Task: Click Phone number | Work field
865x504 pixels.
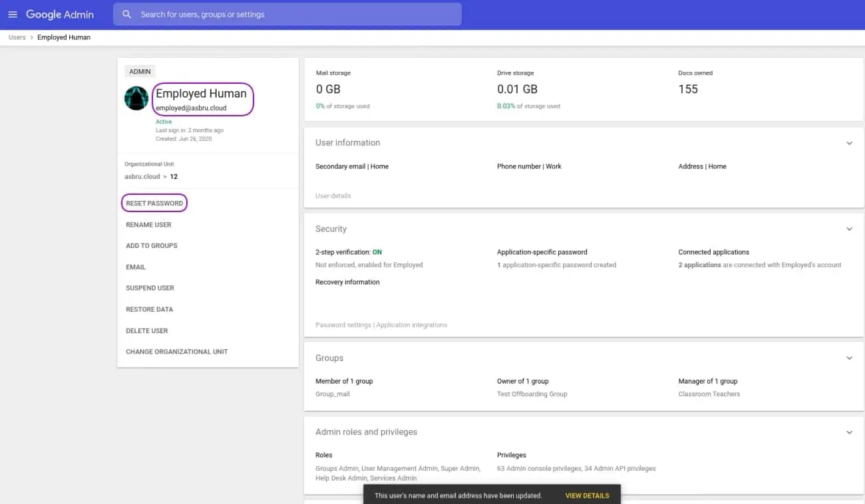Action: (x=529, y=166)
